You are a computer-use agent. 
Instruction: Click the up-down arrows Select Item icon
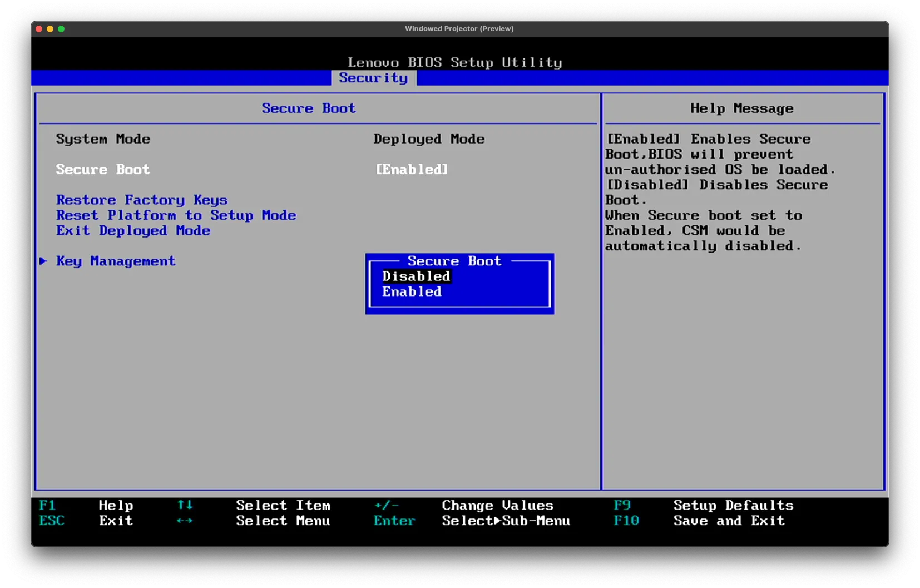[x=185, y=505]
